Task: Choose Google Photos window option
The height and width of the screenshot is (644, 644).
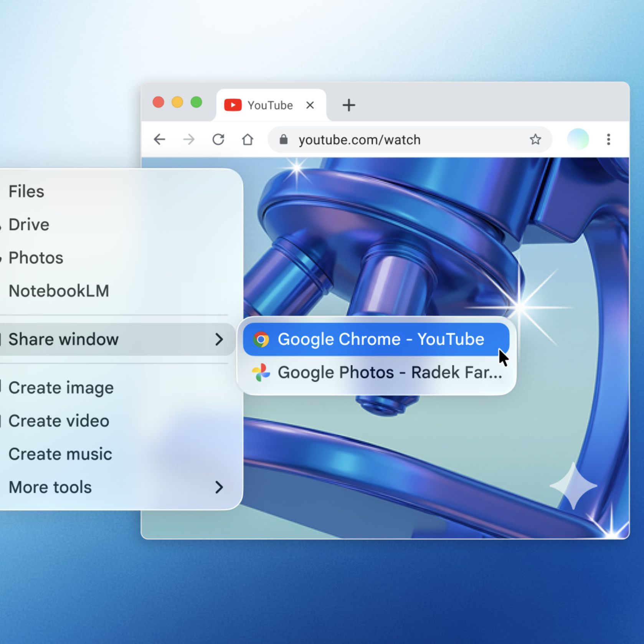Action: point(376,372)
